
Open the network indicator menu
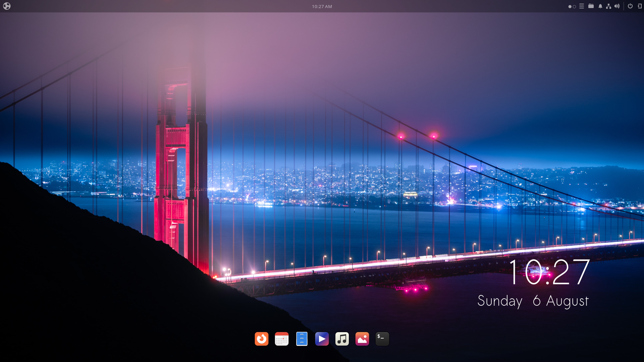coord(609,6)
